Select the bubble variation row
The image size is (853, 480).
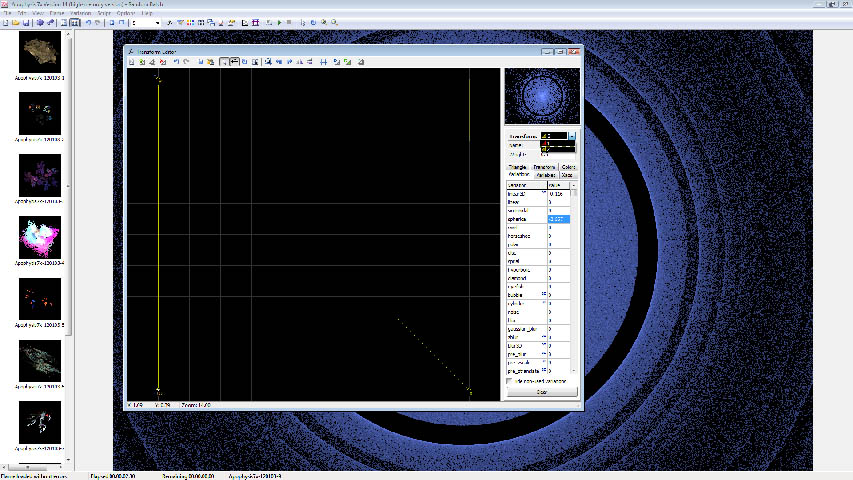click(538, 295)
